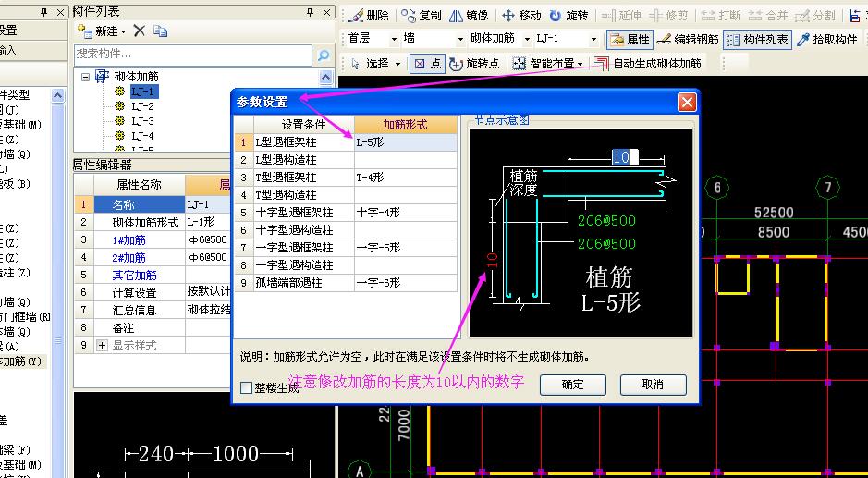Click the 取消 button in the dialog
This screenshot has height=478, width=868.
click(653, 384)
